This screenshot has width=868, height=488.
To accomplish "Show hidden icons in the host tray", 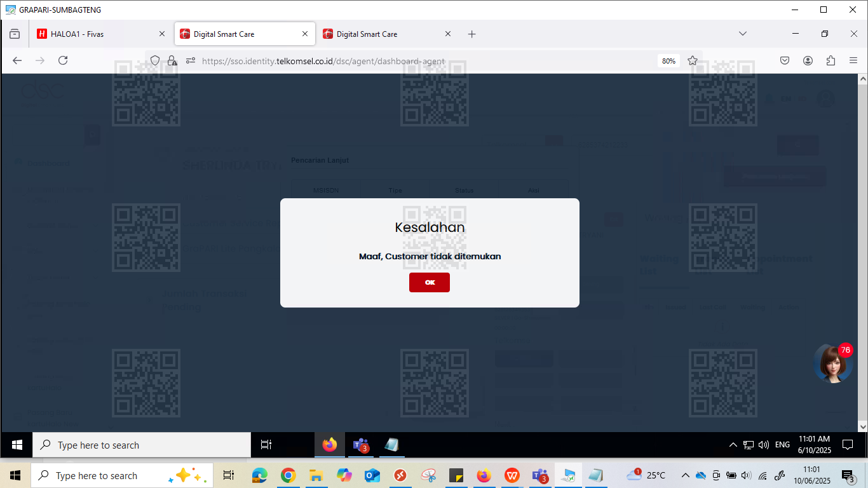I will click(685, 475).
